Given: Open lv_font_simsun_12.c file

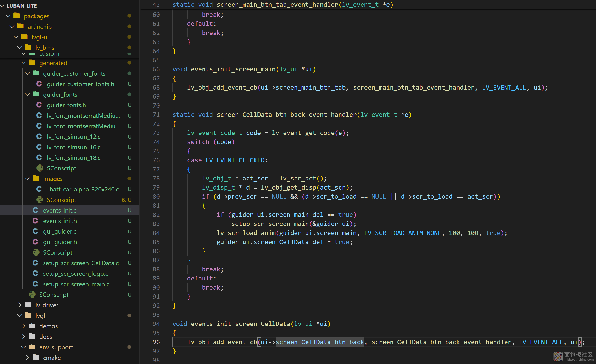Looking at the screenshot, I should (x=74, y=137).
